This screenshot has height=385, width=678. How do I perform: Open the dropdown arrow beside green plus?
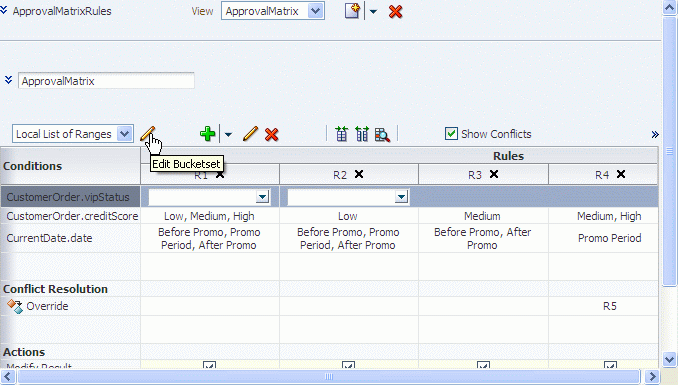point(228,135)
